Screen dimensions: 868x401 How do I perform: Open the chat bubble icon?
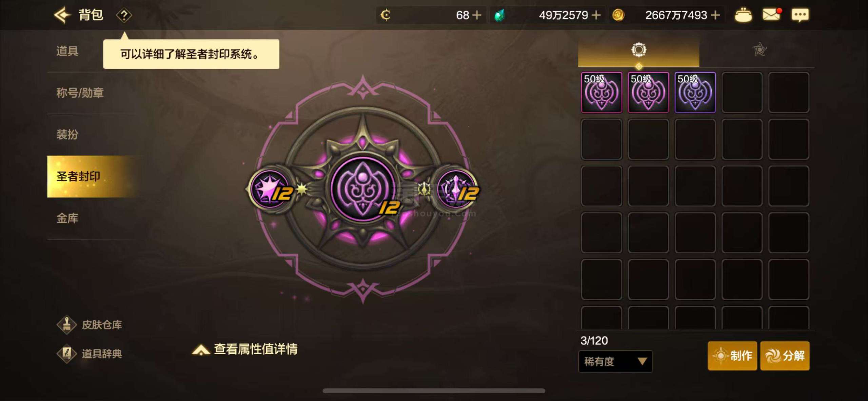click(x=800, y=15)
